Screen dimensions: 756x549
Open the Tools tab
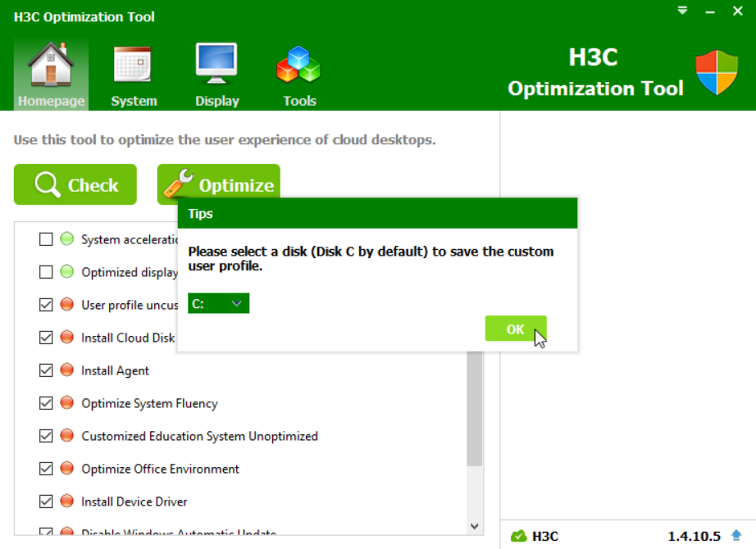pos(299,75)
